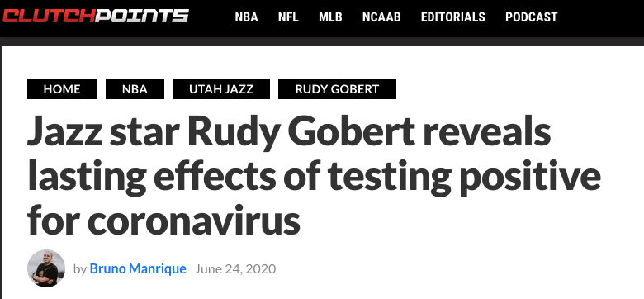This screenshot has height=299, width=644.
Task: Click the NBA breadcrumb tag
Action: pos(135,89)
